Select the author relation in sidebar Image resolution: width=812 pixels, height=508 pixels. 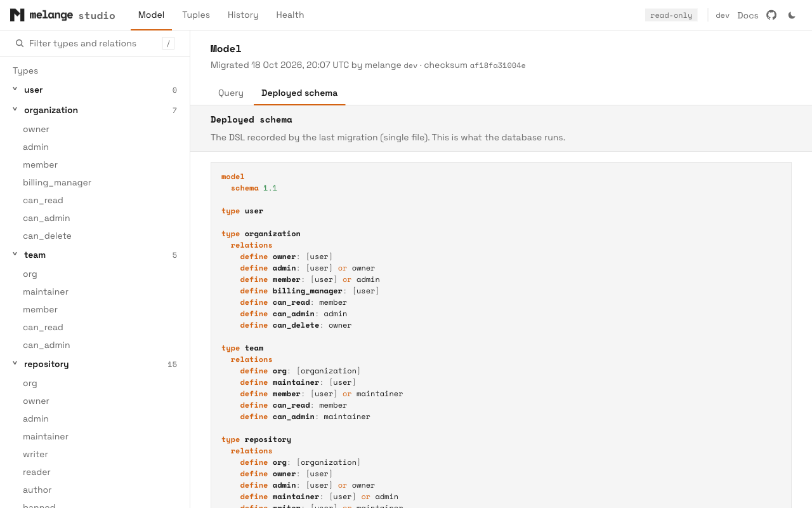[x=37, y=490]
